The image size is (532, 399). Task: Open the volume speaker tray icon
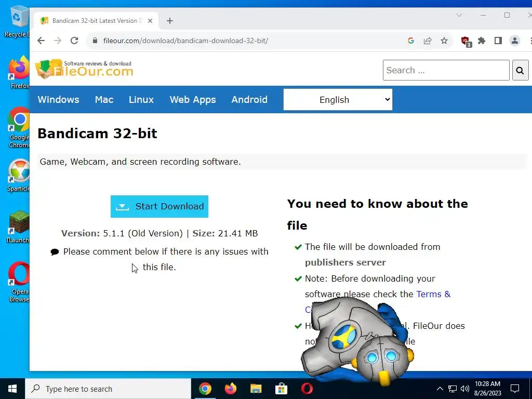tap(465, 389)
